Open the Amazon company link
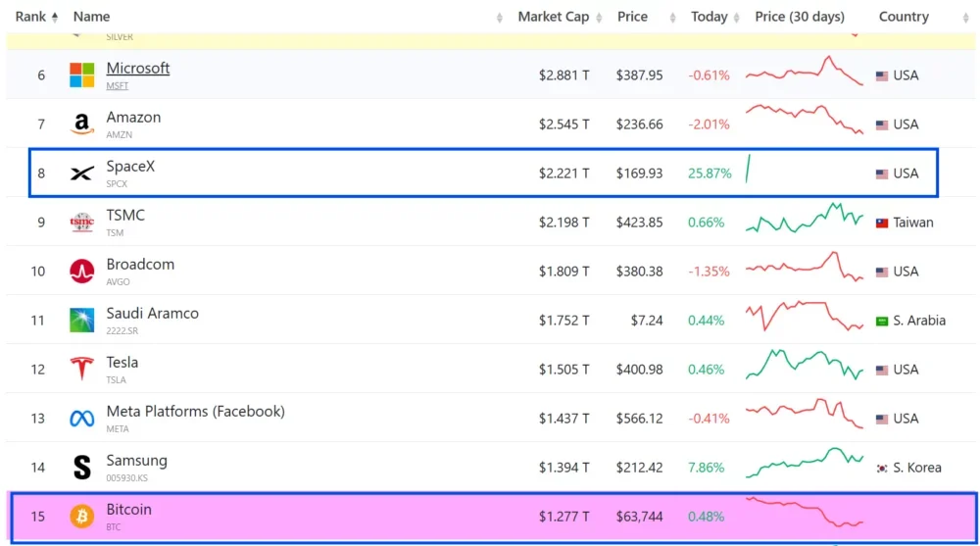 point(133,117)
